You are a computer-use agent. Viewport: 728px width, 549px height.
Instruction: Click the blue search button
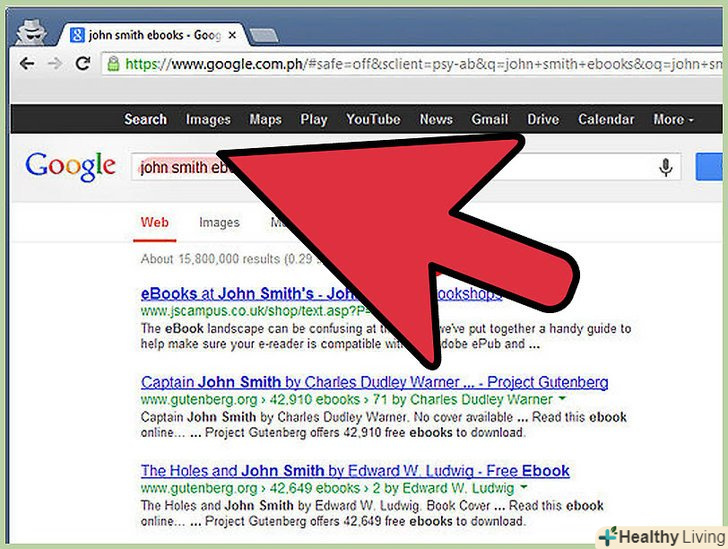click(711, 167)
